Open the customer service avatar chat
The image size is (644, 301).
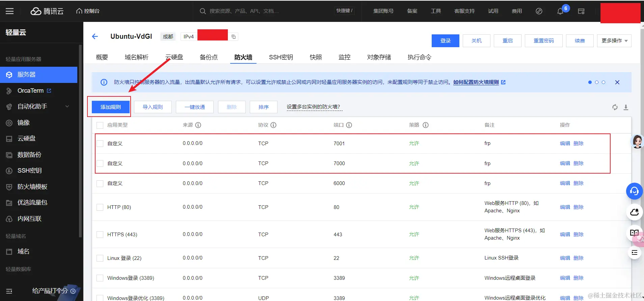click(637, 141)
